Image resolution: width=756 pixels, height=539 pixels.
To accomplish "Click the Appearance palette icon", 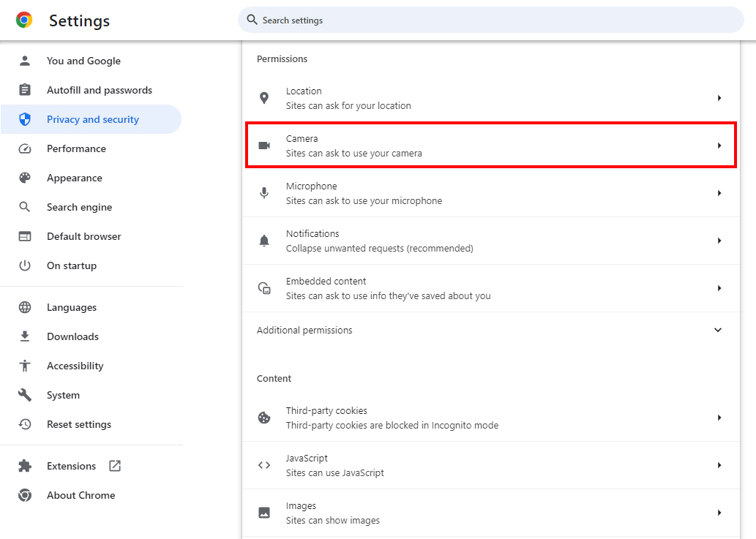I will (25, 178).
